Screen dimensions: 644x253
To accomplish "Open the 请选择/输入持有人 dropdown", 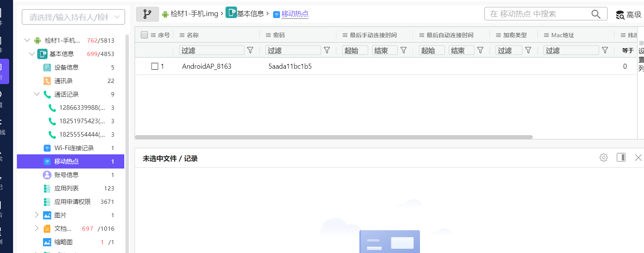I will [x=74, y=17].
